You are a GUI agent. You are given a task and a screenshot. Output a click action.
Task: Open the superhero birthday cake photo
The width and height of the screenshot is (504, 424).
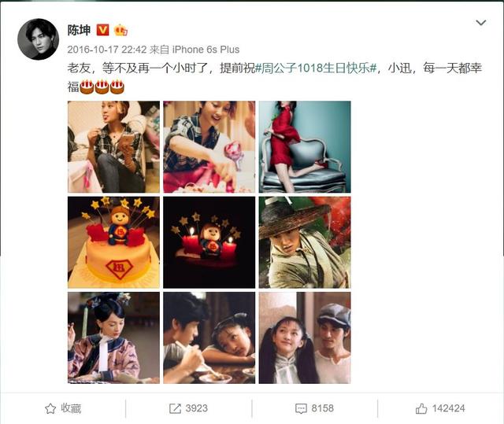(113, 242)
